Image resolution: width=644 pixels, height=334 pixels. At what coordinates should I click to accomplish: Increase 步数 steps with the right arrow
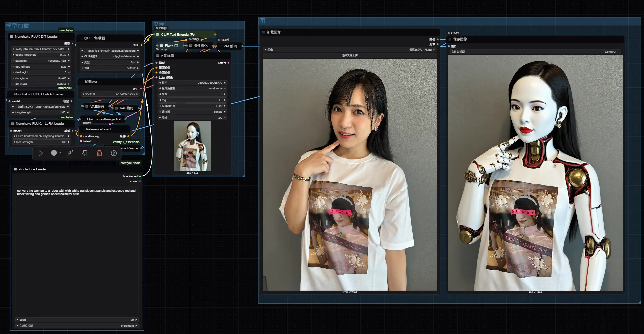[x=225, y=94]
